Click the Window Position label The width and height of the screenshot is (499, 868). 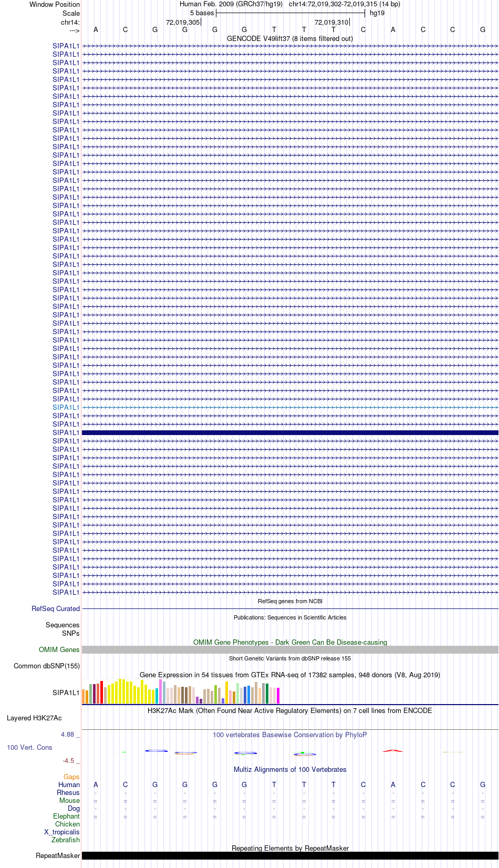(55, 4)
